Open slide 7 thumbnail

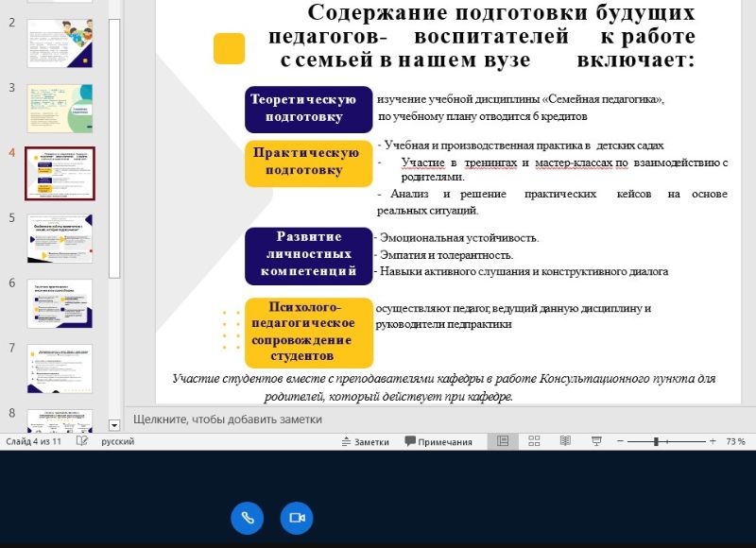tap(60, 368)
